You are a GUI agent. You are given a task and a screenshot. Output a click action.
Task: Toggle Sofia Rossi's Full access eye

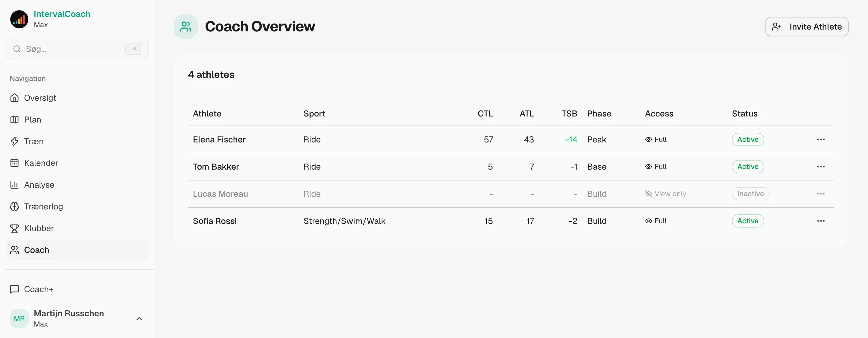click(648, 221)
